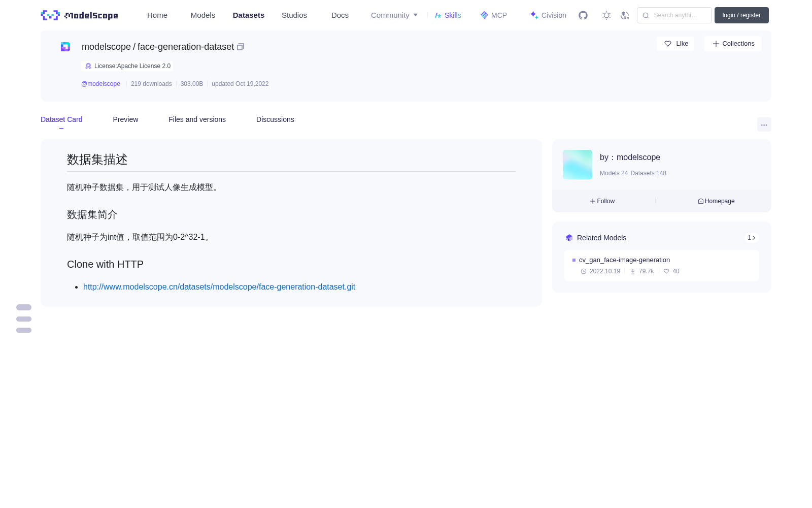This screenshot has width=812, height=508.
Task: Click the 'Models 24' count
Action: pyautogui.click(x=614, y=173)
